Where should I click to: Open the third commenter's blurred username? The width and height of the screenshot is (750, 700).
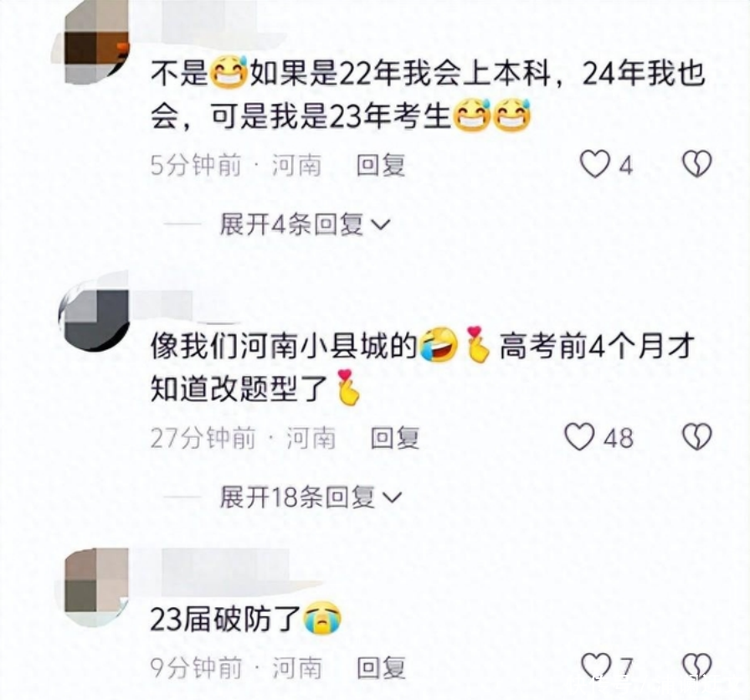225,569
